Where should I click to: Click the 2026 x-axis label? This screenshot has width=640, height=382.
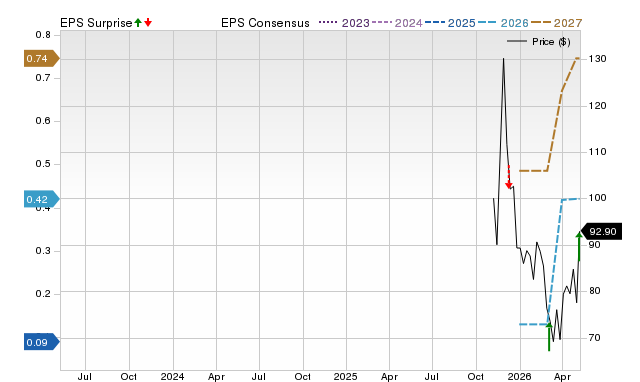point(520,376)
